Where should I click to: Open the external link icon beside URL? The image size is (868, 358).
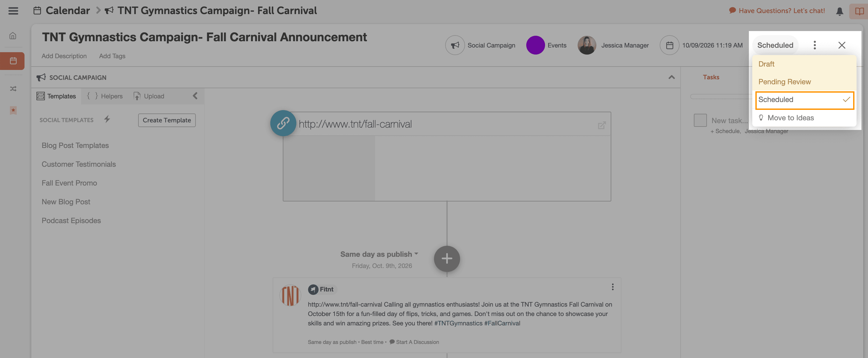[601, 125]
